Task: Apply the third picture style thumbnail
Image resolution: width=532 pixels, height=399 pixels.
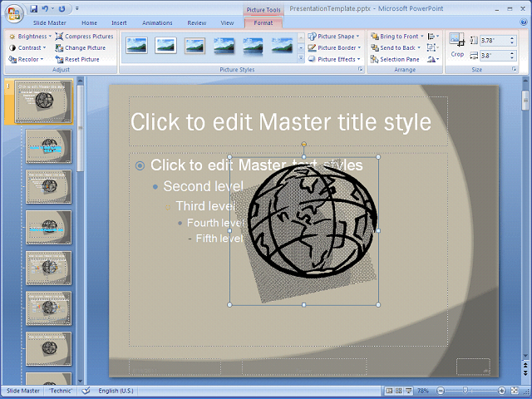Action: [x=195, y=46]
